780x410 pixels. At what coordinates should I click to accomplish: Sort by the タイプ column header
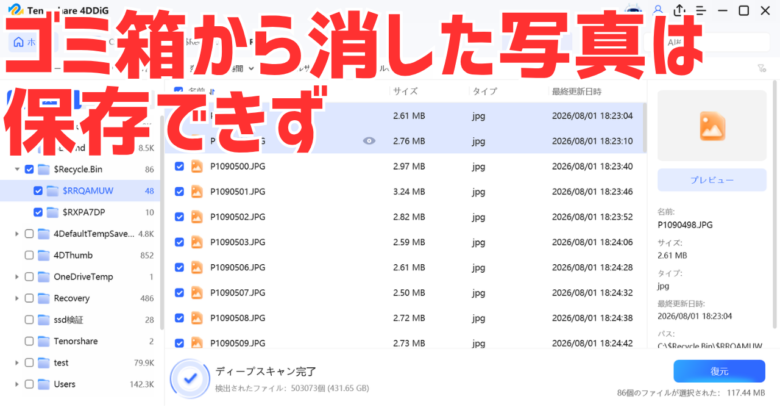pyautogui.click(x=485, y=92)
